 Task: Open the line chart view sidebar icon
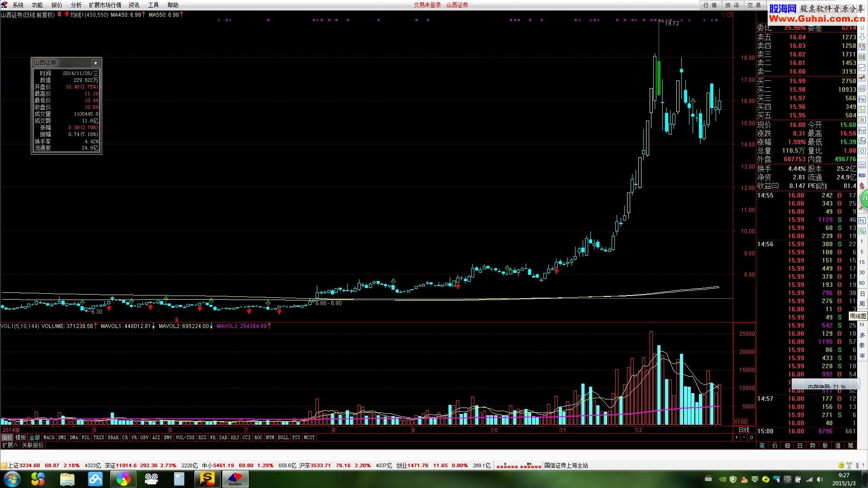(862, 67)
